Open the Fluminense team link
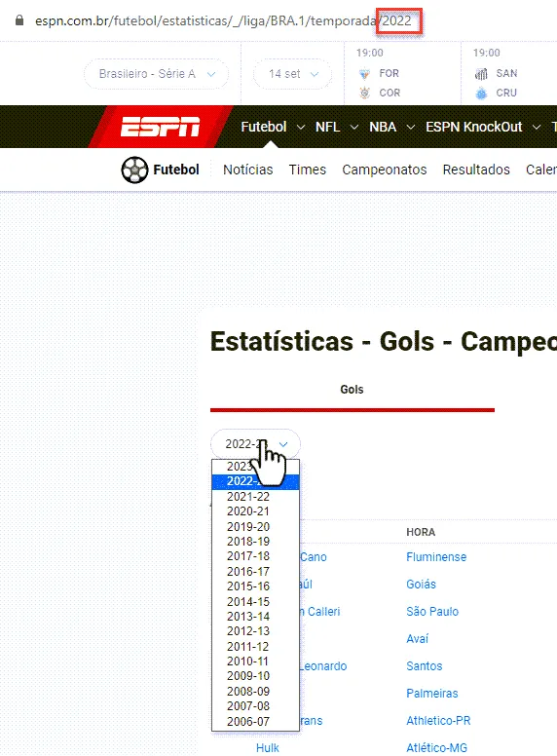This screenshot has width=557, height=756. (436, 557)
